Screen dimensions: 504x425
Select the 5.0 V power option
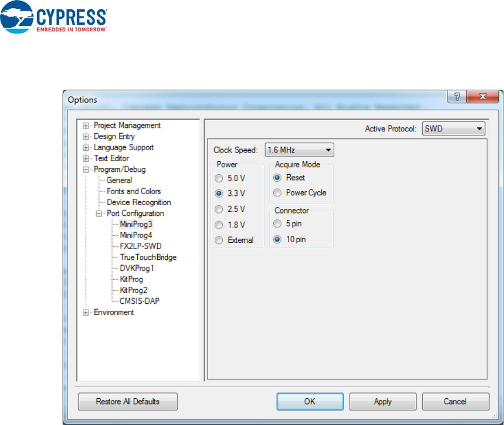pyautogui.click(x=219, y=179)
